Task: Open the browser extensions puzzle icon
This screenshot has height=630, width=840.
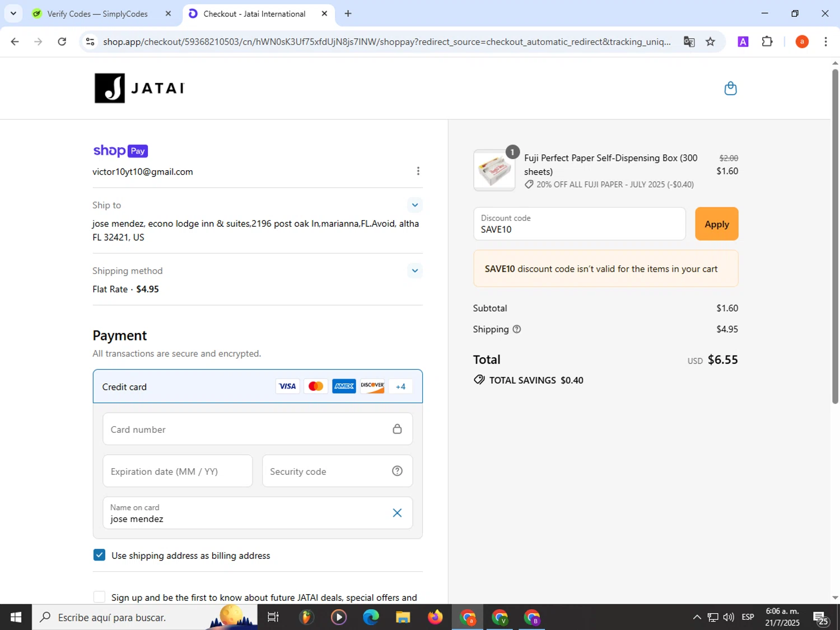Action: pos(767,41)
